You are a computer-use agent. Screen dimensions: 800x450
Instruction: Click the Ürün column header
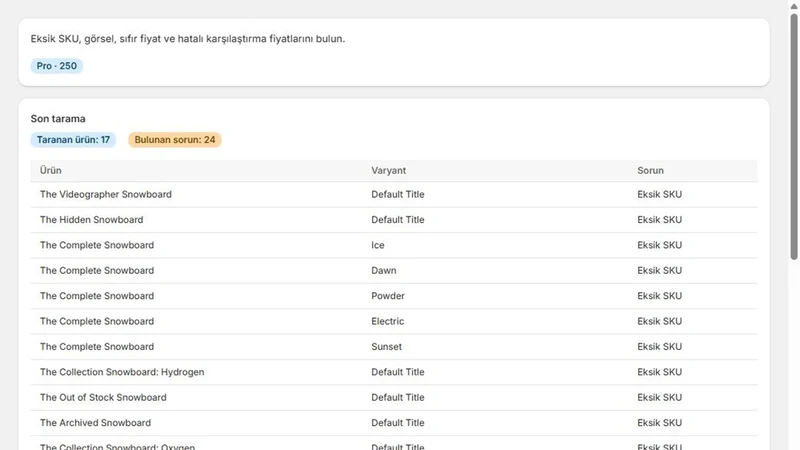point(51,170)
